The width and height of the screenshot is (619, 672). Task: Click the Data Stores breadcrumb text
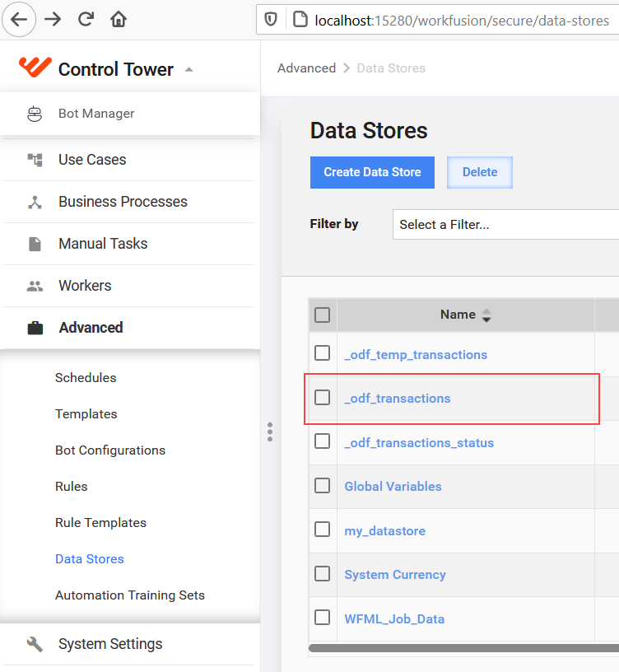(x=391, y=68)
